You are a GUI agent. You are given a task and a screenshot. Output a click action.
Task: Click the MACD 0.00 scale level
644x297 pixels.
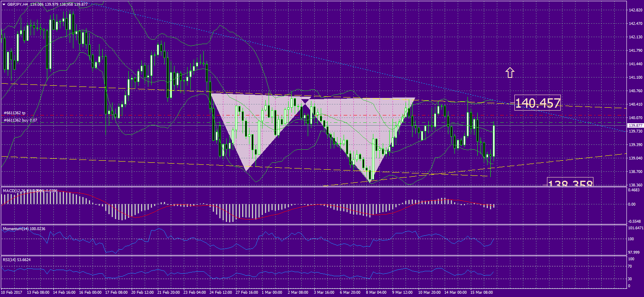click(631, 204)
